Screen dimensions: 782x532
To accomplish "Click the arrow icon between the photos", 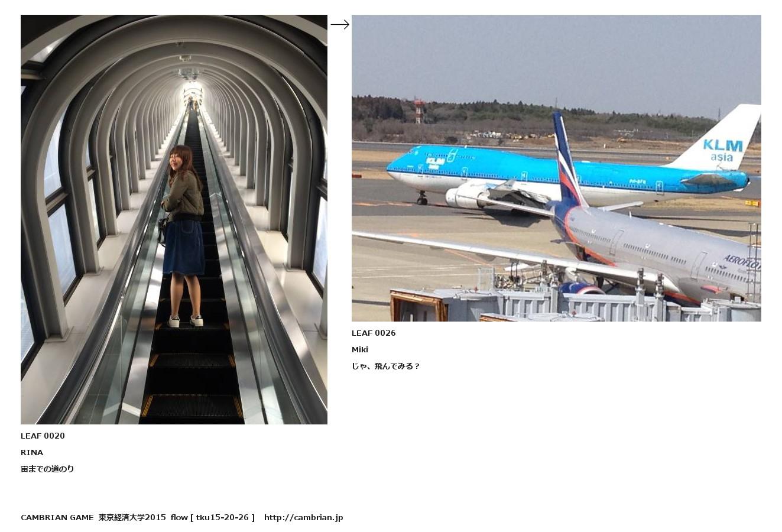I will [340, 24].
